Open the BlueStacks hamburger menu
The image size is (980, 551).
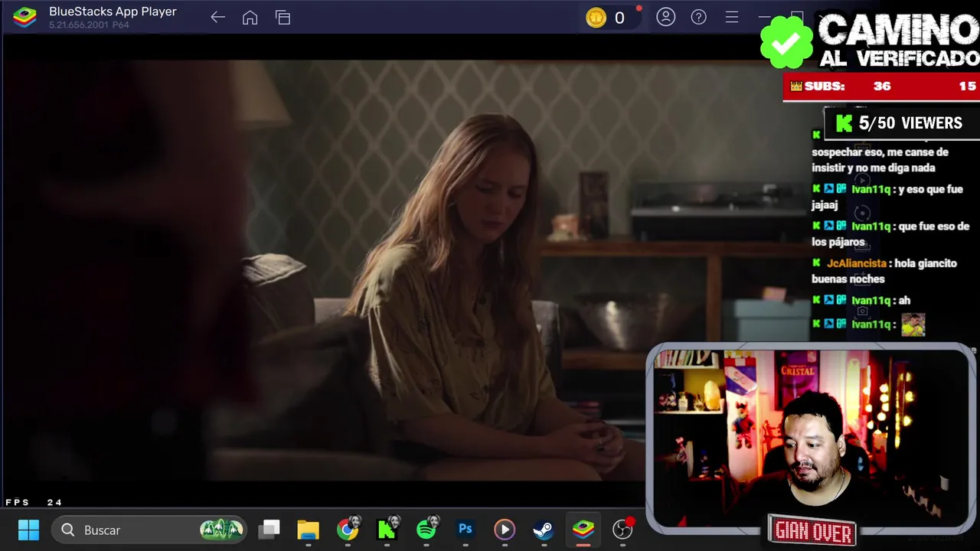coord(732,17)
